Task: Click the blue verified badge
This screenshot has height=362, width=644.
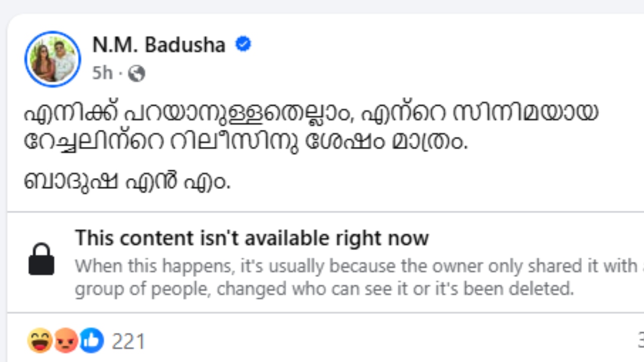Action: pyautogui.click(x=244, y=44)
